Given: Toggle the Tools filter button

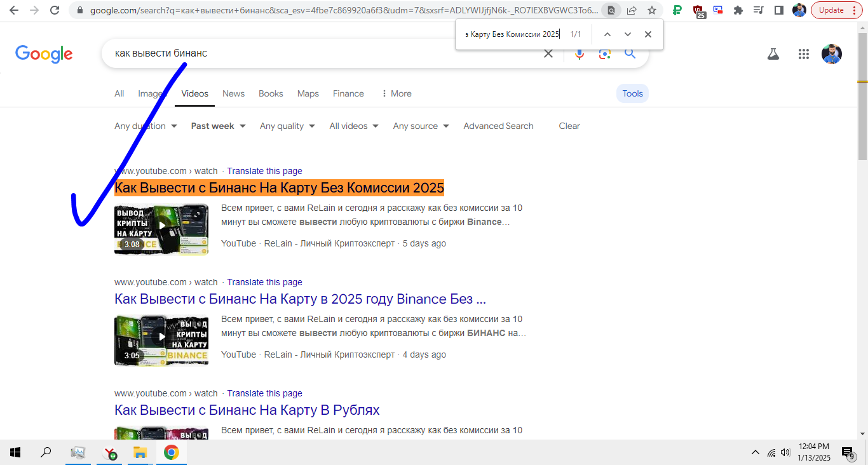Looking at the screenshot, I should pos(632,93).
